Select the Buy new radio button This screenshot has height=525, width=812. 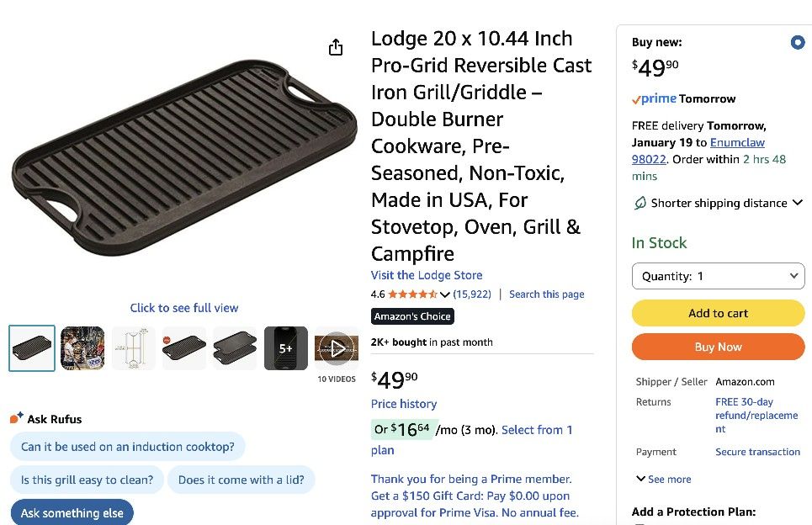tap(797, 43)
